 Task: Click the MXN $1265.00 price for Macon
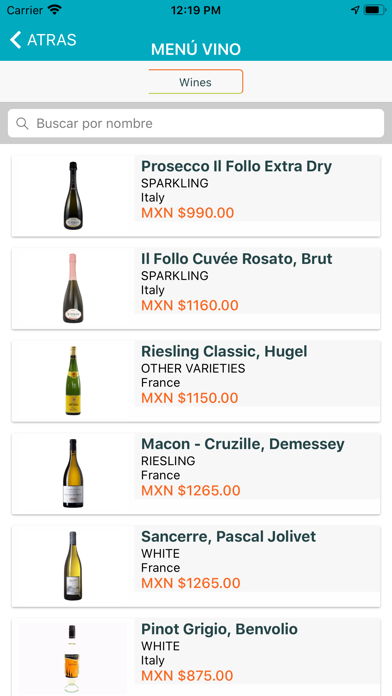point(190,490)
